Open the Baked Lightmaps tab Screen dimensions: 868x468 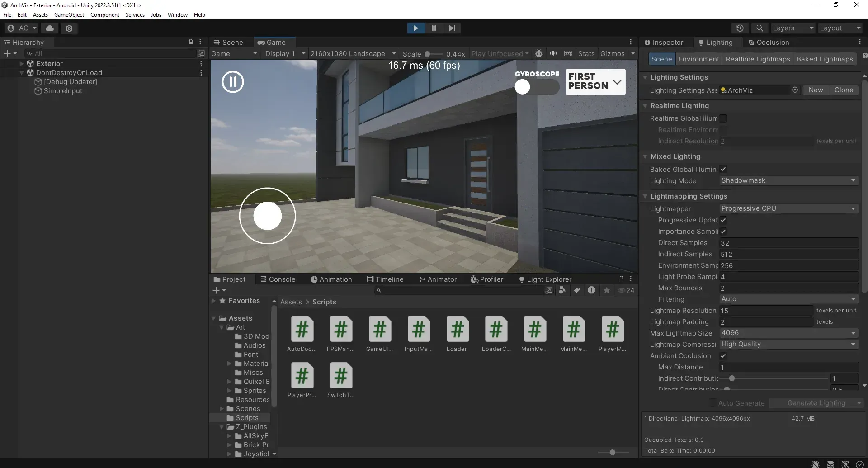point(825,59)
